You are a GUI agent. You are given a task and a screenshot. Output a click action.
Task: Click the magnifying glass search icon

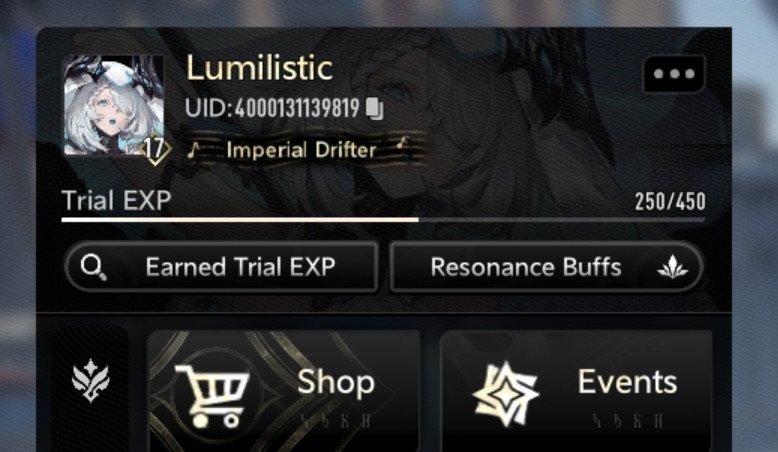pos(93,267)
